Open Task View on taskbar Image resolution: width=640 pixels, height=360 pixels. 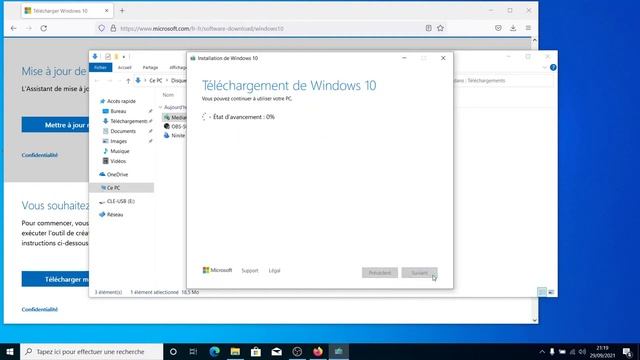click(193, 351)
